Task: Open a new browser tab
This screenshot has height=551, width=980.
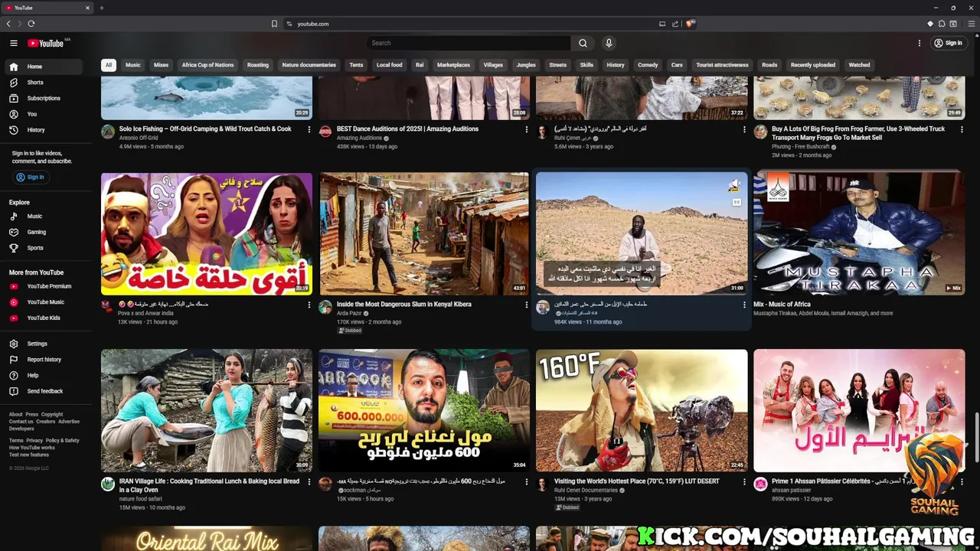Action: click(x=101, y=8)
